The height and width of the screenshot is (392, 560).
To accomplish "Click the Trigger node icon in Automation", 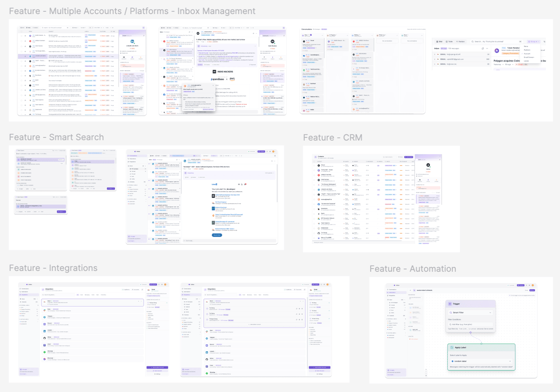I will click(x=450, y=304).
